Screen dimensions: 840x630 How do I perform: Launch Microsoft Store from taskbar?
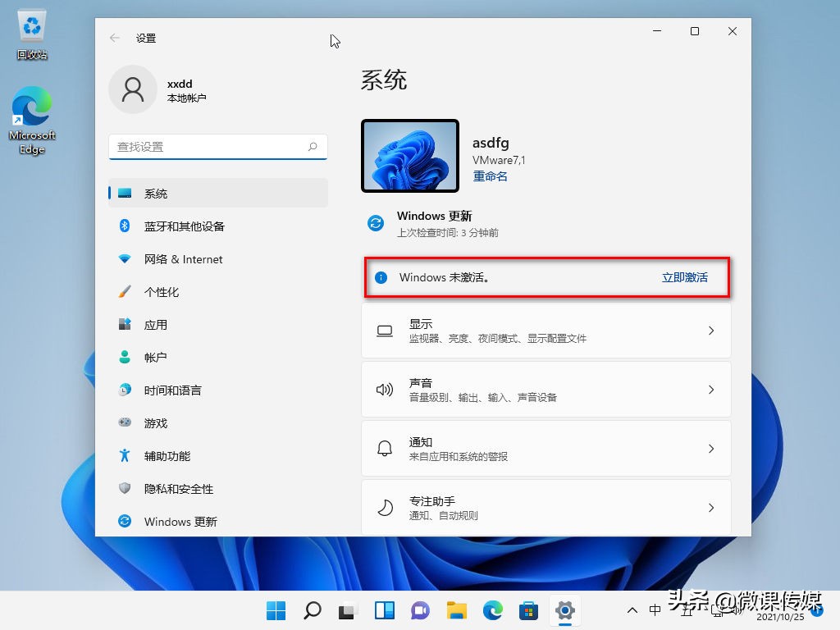click(x=528, y=610)
